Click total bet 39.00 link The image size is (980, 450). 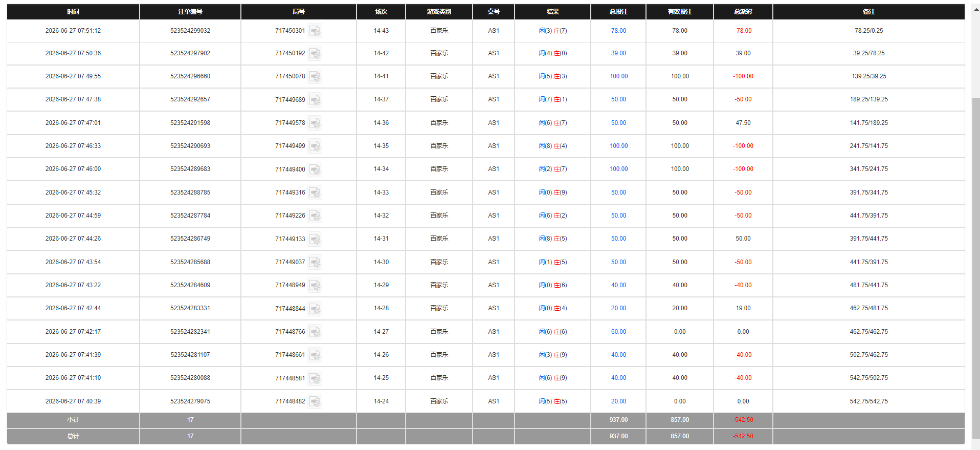618,53
